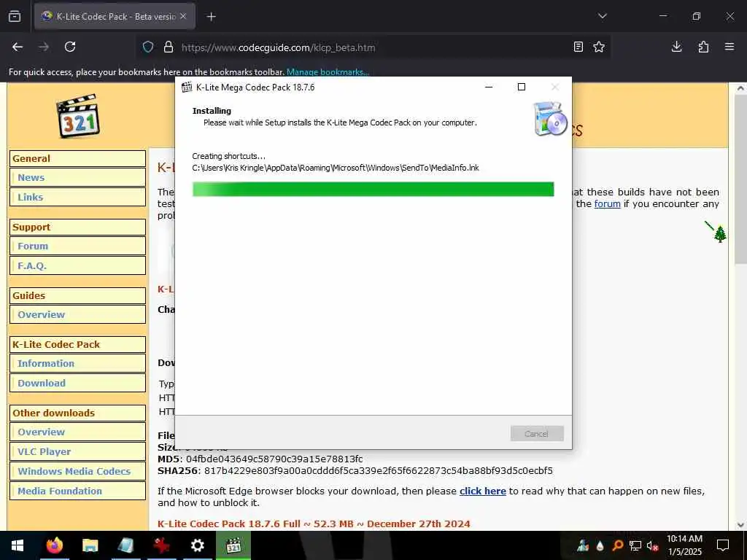Open the magnifier tray icon
The image size is (747, 560).
coord(617,545)
